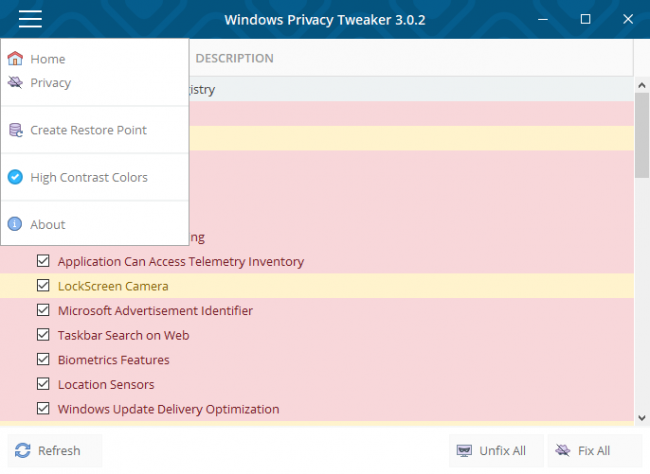This screenshot has height=474, width=650.
Task: Uncheck Taskbar Search on Web checkbox
Action: 43,335
